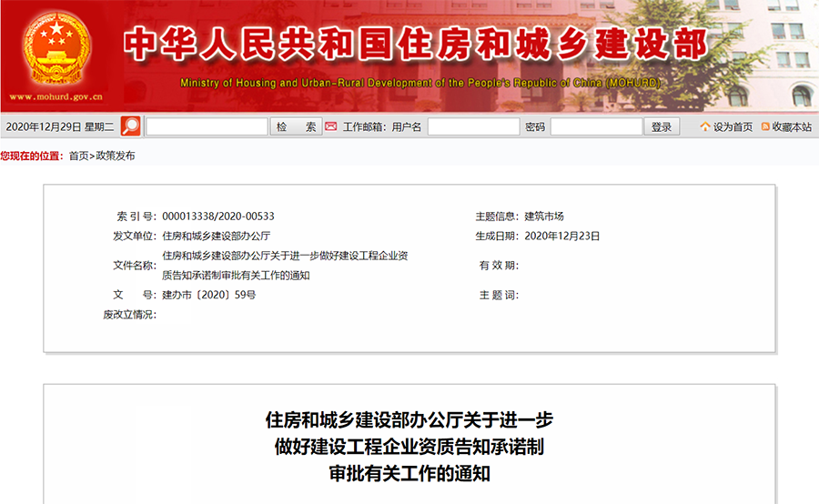Click into the 用户名 username field

click(x=473, y=127)
